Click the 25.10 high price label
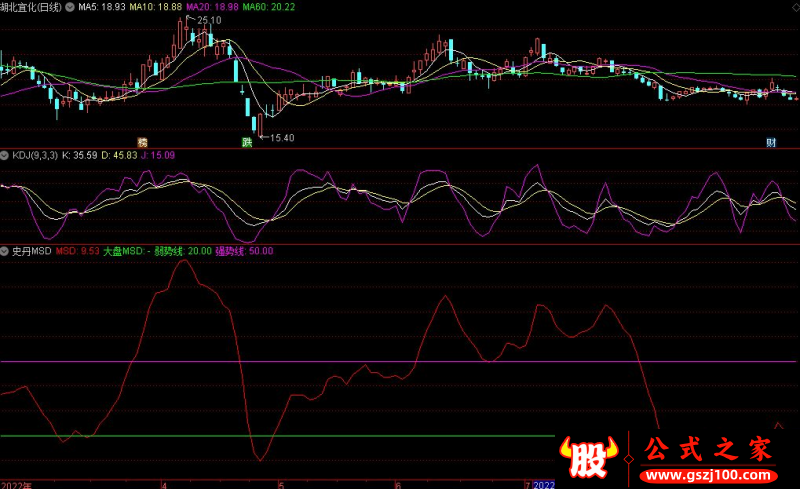Image resolution: width=800 pixels, height=489 pixels. tap(210, 21)
